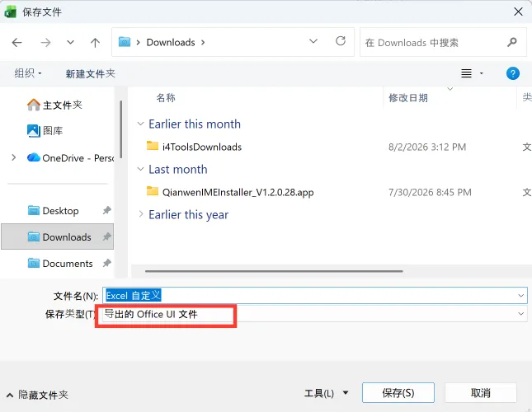The width and height of the screenshot is (532, 412).
Task: Change view with the list view icon
Action: [x=467, y=73]
